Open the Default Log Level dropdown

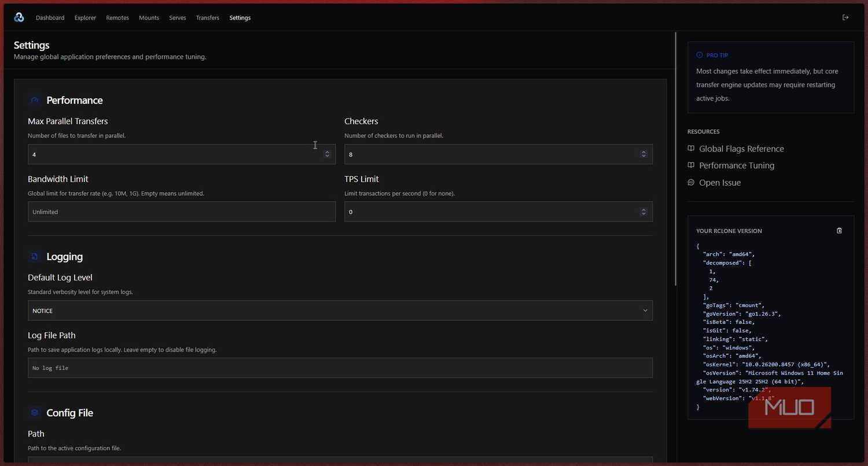[340, 310]
